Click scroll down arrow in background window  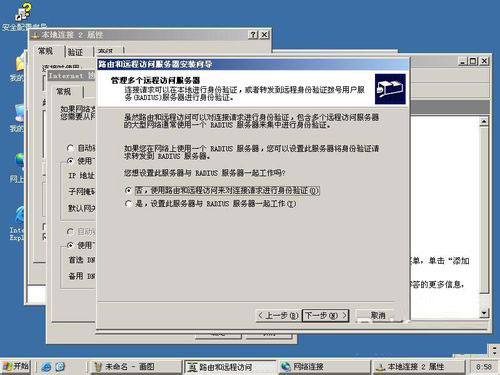pyautogui.click(x=484, y=312)
